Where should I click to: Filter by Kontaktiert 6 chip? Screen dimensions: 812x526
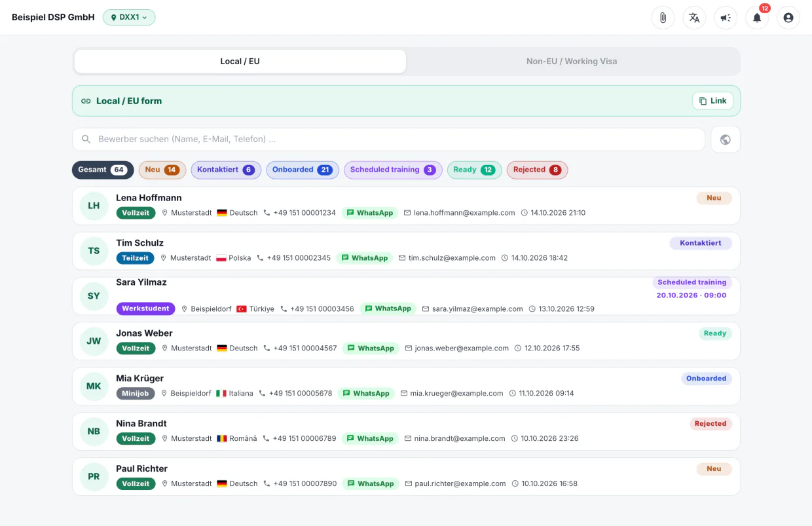pos(226,170)
